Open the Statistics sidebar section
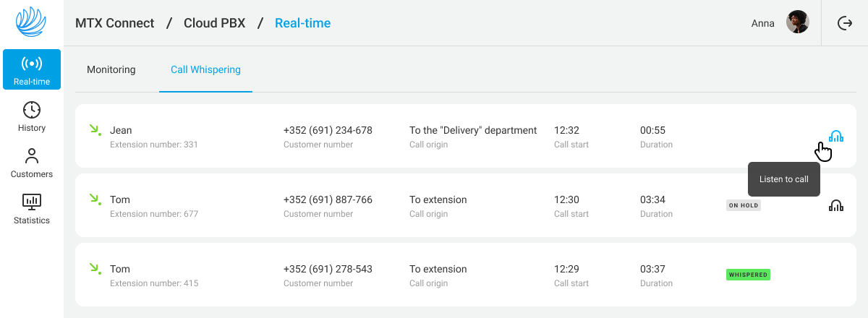 coord(32,209)
